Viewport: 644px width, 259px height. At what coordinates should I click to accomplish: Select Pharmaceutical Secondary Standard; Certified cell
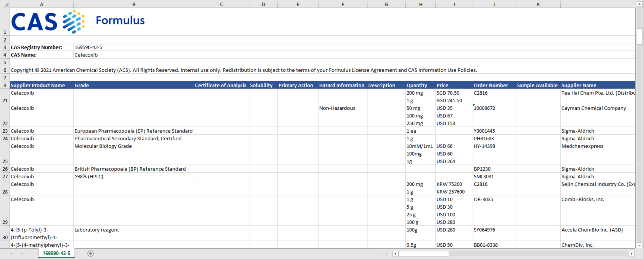[134, 138]
